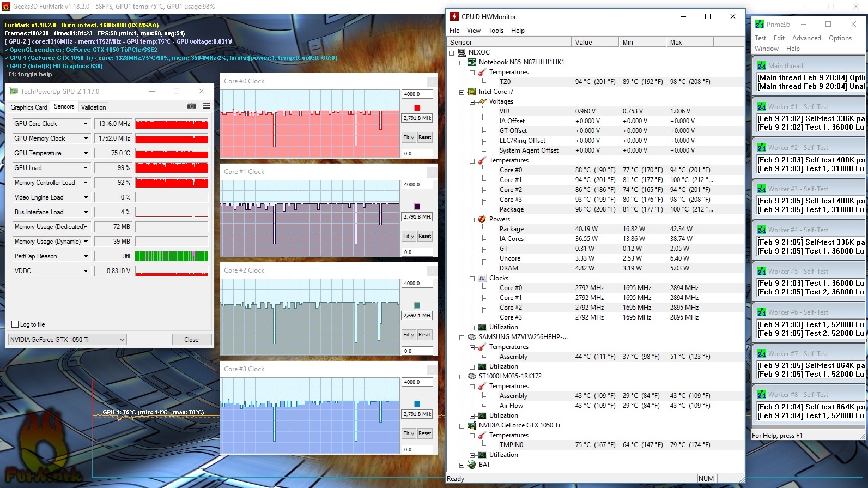Click the CPUID HWMonitor title bar icon
Viewport: 868px width, 488px height.
pos(454,16)
